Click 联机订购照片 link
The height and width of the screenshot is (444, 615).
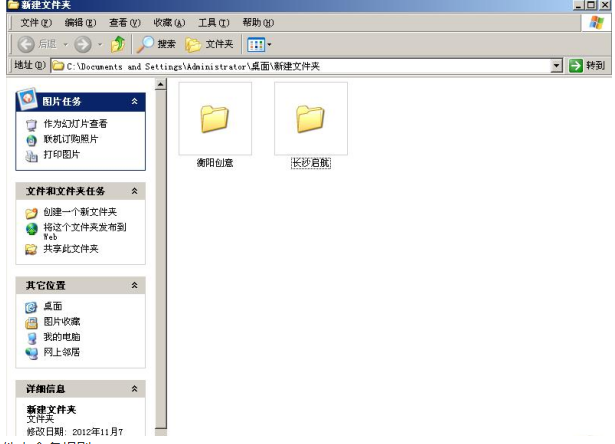pyautogui.click(x=71, y=139)
